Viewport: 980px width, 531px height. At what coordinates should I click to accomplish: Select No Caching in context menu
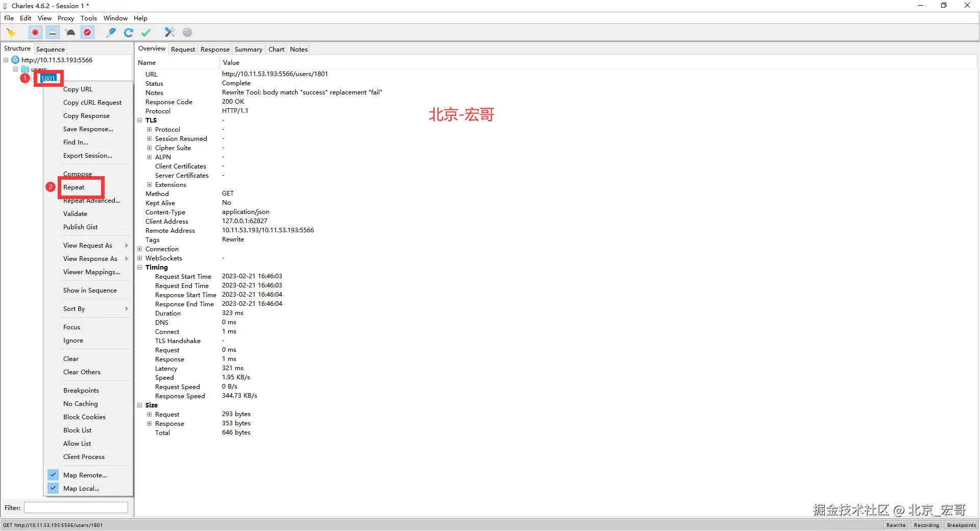tap(80, 404)
